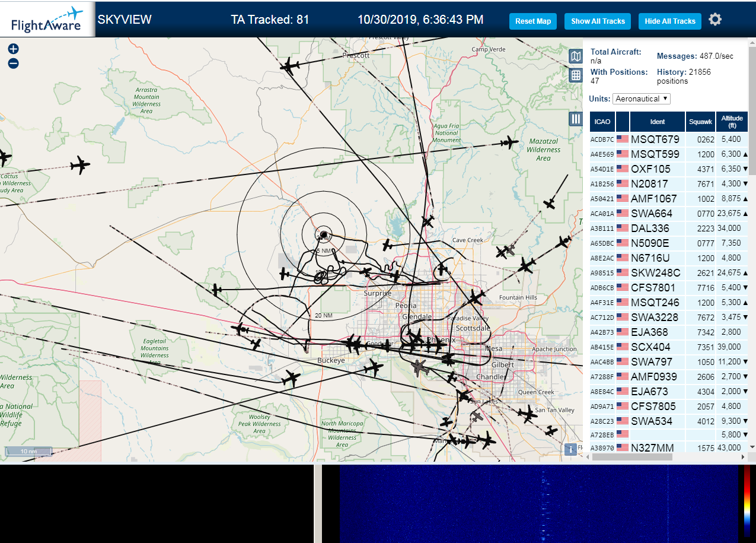
Task: Click the US flag in SWA534 row
Action: 623,421
